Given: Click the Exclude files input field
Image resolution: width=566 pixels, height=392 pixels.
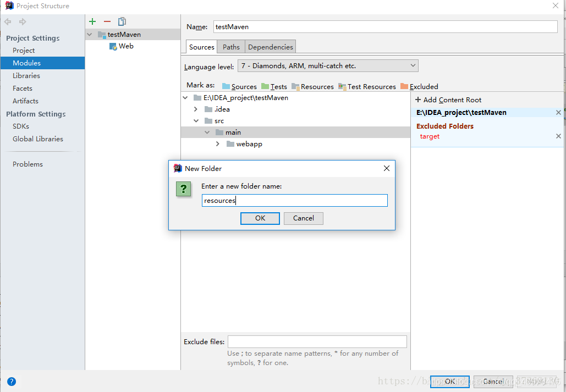Looking at the screenshot, I should click(x=317, y=342).
